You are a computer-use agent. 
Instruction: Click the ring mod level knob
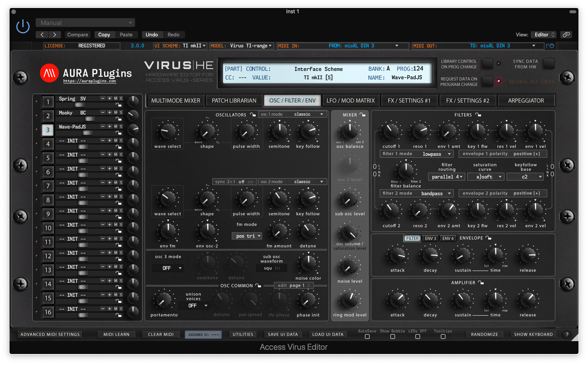click(349, 300)
